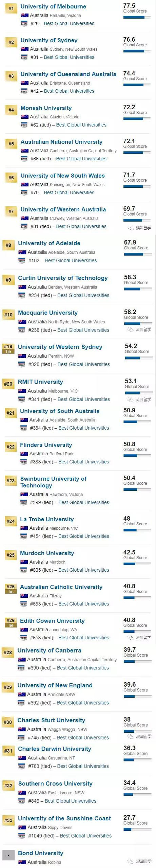Screen dimensions: 156x868
Task: Click the #1 rank badge for Melbourne
Action: coord(11,8)
